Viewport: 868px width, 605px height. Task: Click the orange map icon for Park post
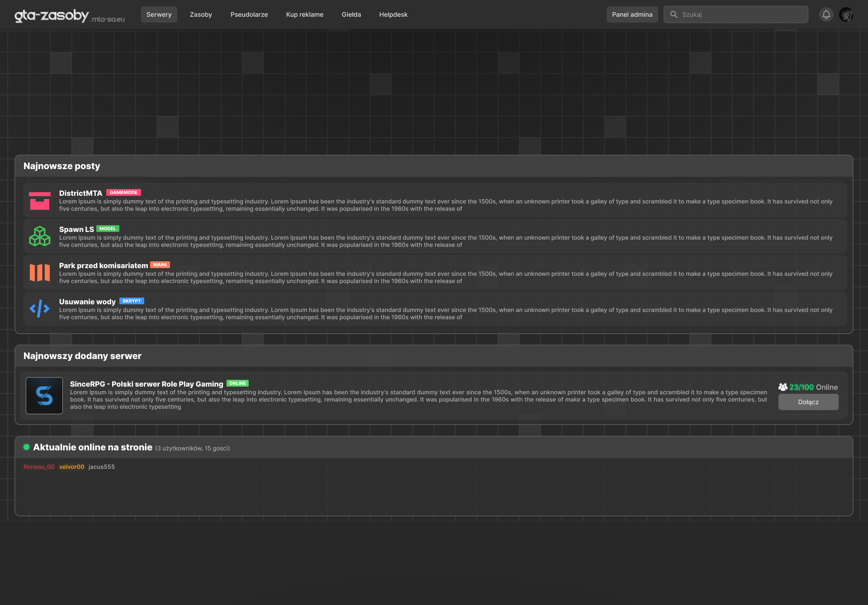point(40,273)
